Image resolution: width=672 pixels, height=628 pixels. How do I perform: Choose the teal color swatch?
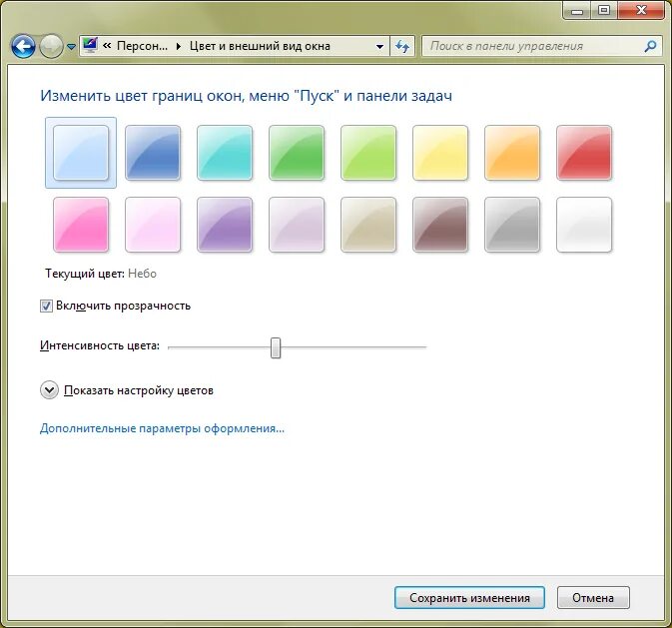(225, 153)
